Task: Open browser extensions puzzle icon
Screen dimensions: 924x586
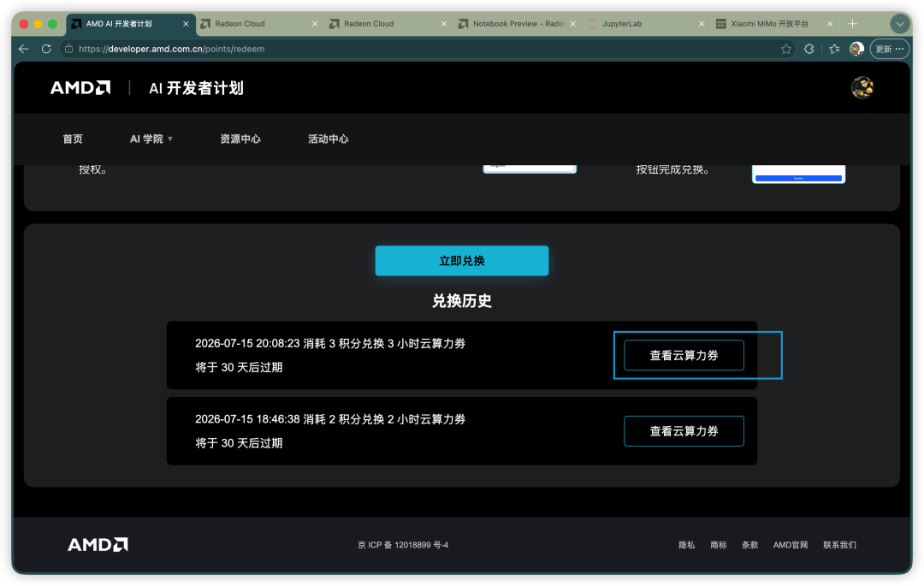Action: [x=809, y=49]
